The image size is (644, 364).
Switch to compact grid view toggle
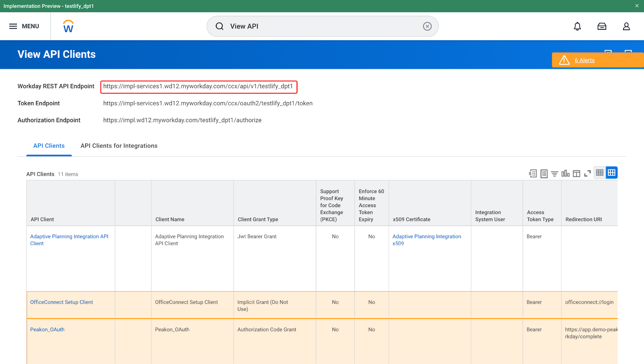(x=599, y=173)
